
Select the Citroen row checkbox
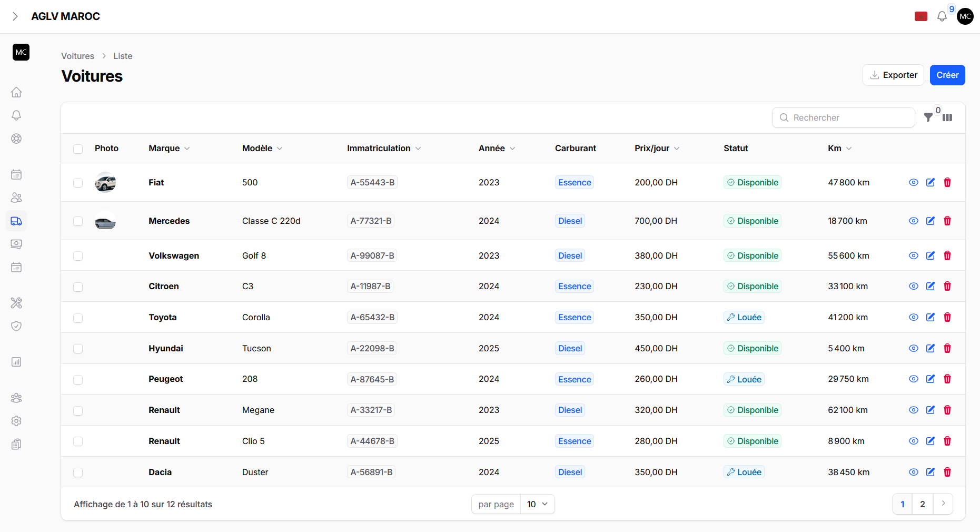(78, 287)
